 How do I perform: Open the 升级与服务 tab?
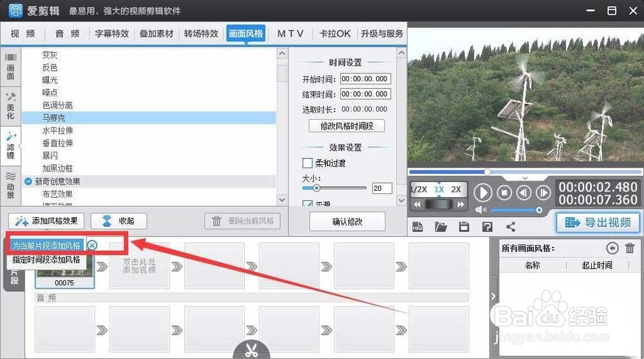click(x=381, y=34)
